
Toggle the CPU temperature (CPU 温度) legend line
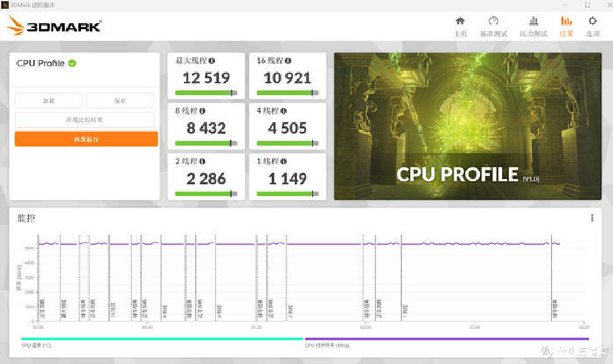pos(162,339)
